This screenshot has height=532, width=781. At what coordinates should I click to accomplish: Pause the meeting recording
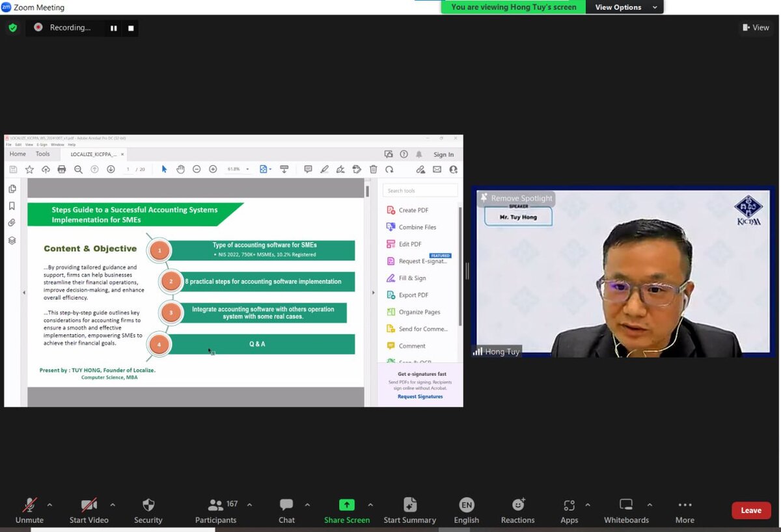tap(114, 28)
